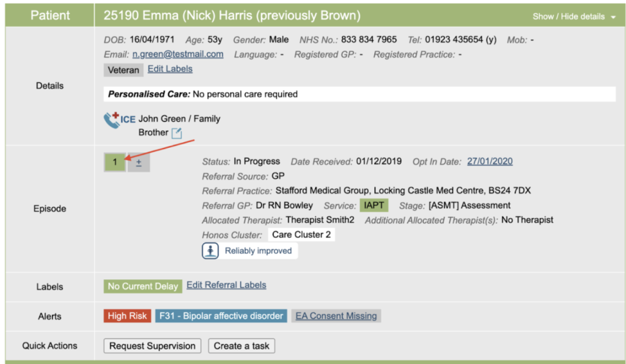The width and height of the screenshot is (626, 364).
Task: Open Edit Labels link
Action: pyautogui.click(x=170, y=69)
